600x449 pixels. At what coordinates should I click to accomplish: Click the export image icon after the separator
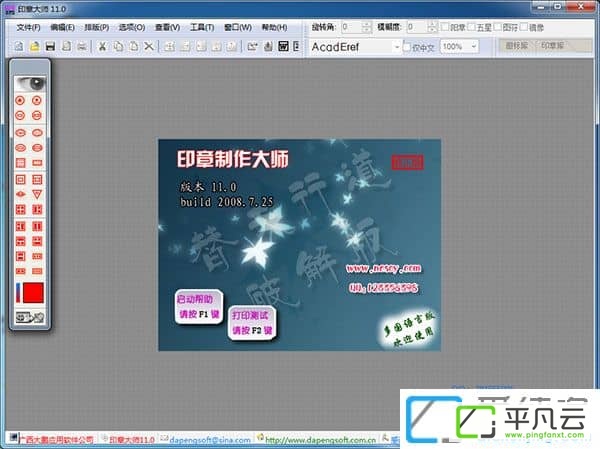point(252,47)
